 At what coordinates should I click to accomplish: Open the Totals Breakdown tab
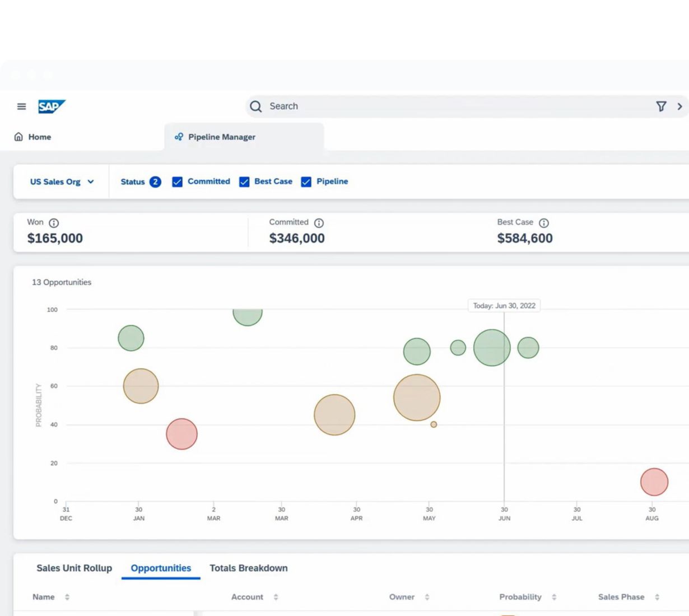tap(248, 568)
